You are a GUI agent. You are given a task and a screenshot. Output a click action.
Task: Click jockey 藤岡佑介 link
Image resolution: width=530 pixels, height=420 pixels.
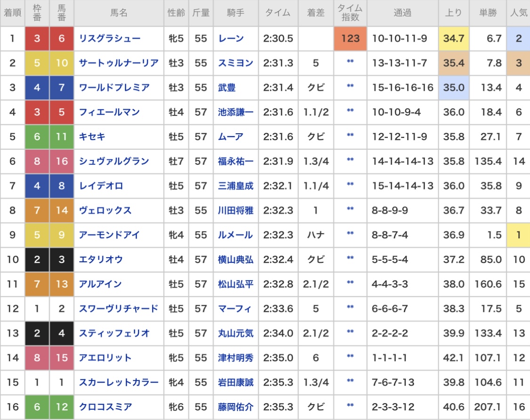(236, 407)
